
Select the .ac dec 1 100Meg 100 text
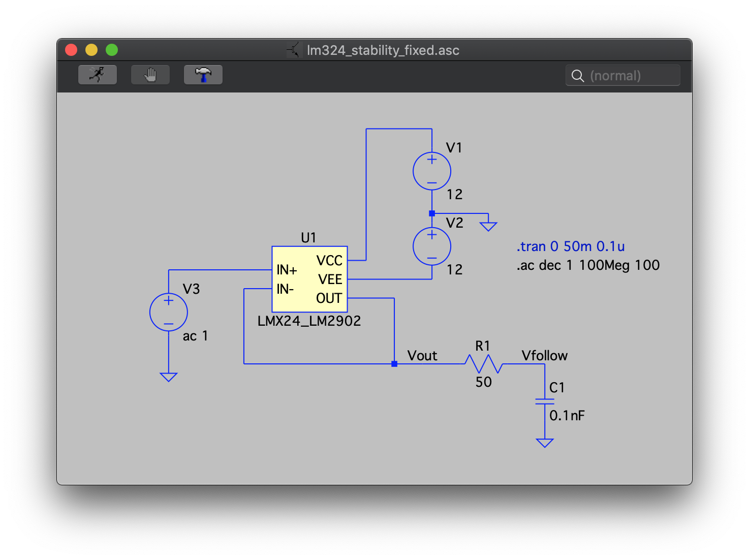click(588, 265)
